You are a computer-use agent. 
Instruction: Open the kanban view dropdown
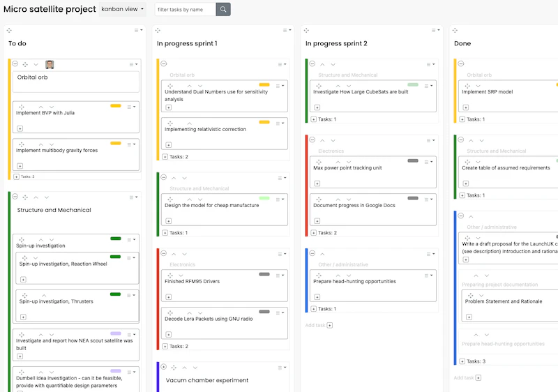click(123, 10)
